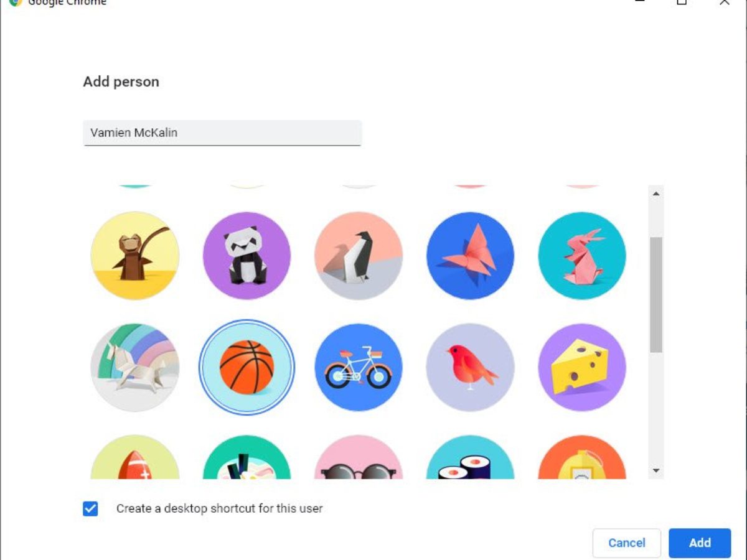Focus the person name text field

point(222,133)
